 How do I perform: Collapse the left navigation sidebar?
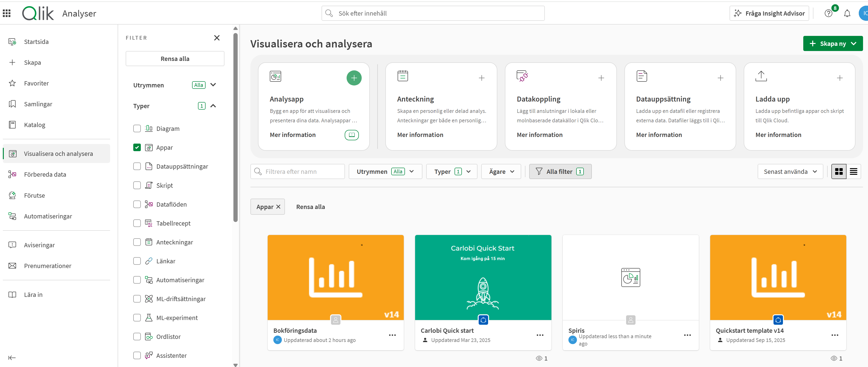(x=12, y=358)
